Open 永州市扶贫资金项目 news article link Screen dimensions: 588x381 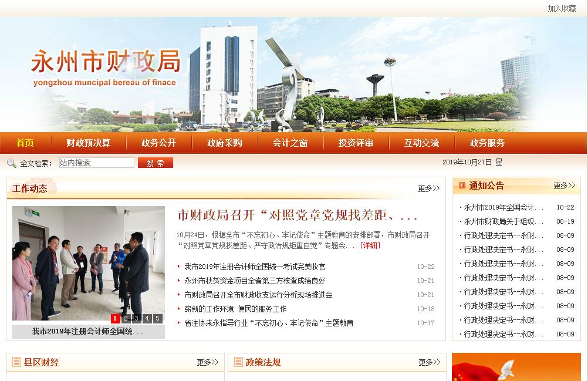[255, 281]
